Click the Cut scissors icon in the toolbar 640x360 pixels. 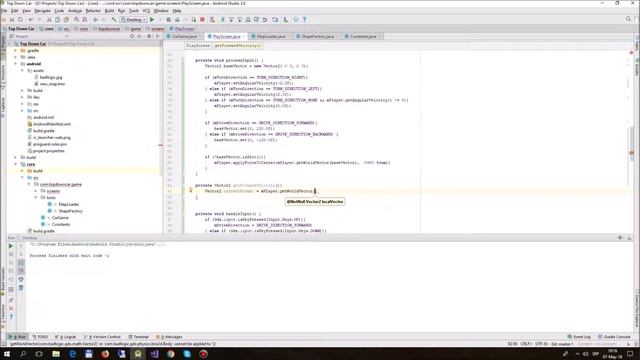49,20
